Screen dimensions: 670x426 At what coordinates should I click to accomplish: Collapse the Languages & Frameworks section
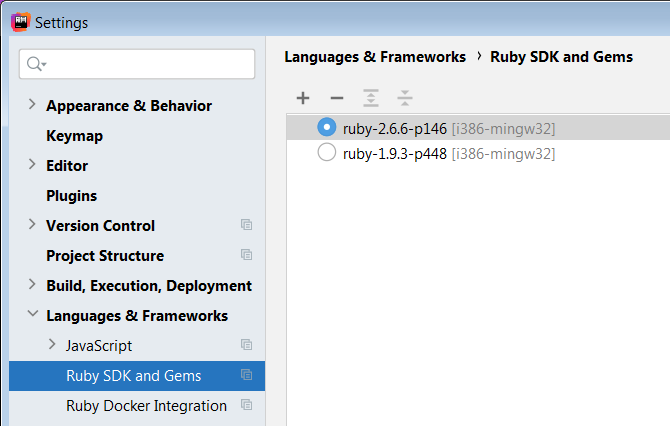click(32, 314)
